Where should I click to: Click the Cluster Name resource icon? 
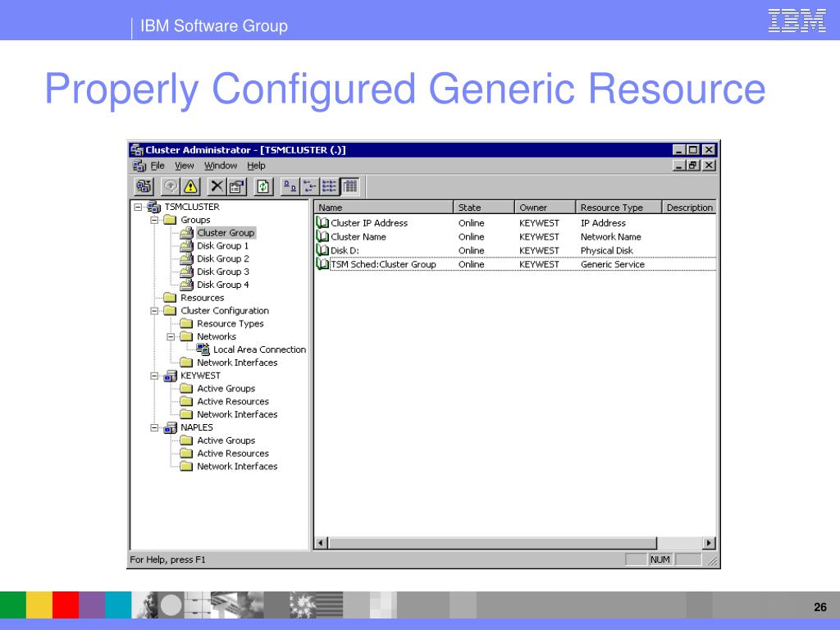[322, 237]
